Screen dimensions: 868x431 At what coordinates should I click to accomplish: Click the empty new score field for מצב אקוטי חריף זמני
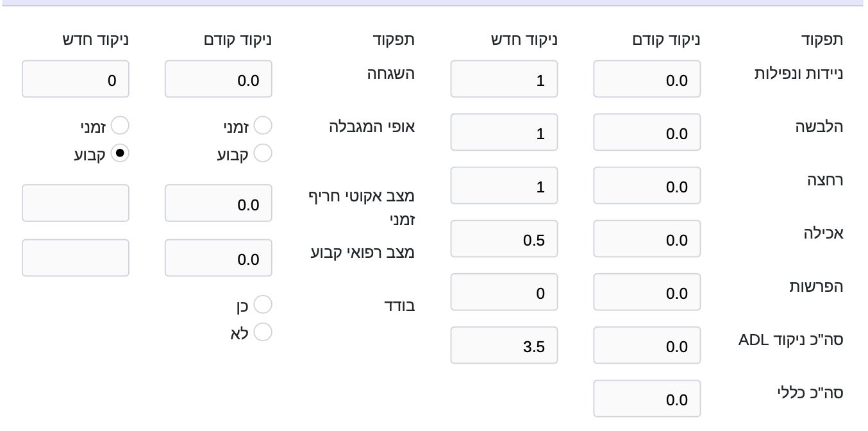[x=76, y=203]
